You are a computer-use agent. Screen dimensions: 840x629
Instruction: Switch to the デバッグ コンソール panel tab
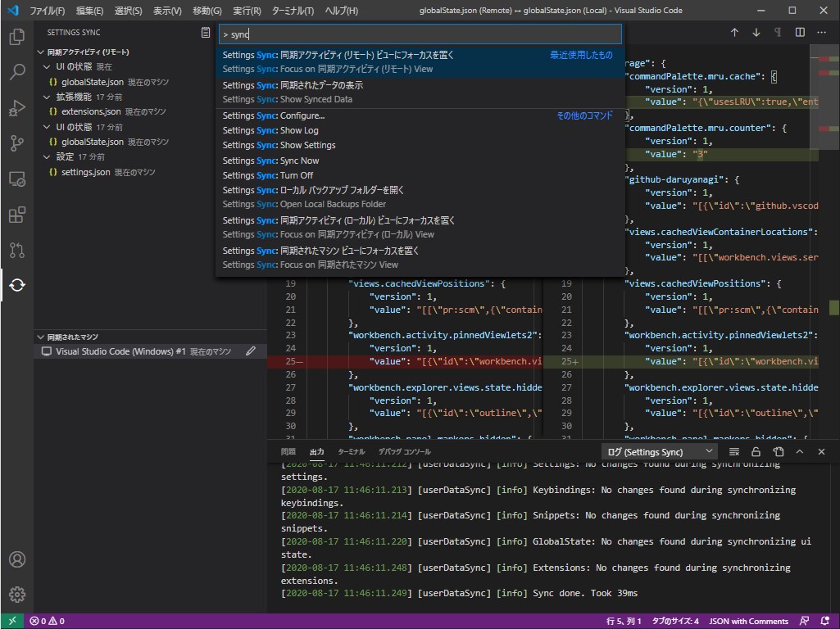[x=404, y=452]
